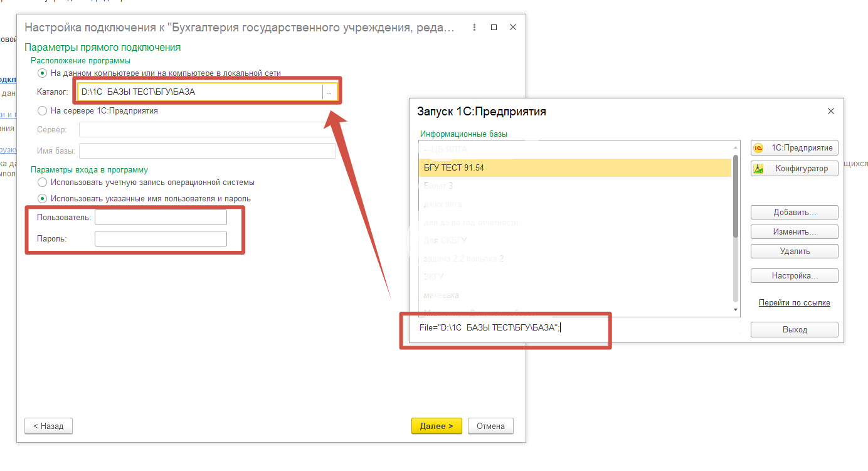Select the ЭКГУ infobase
Viewport: 868px width, 471px height.
point(575,277)
